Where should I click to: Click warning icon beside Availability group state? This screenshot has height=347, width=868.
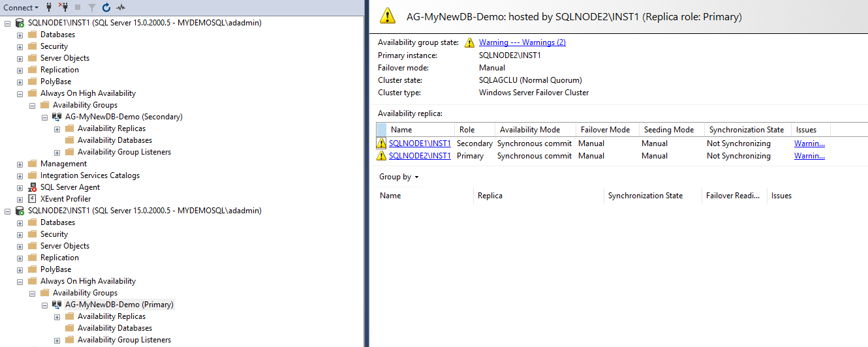pyautogui.click(x=470, y=43)
